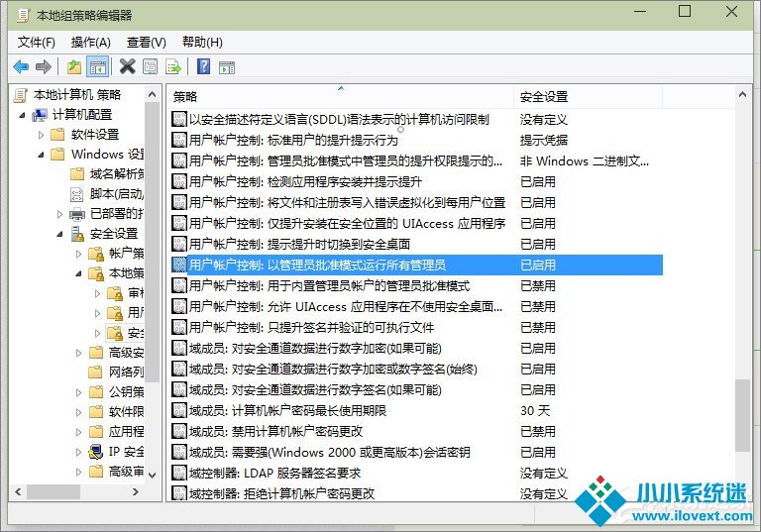Click the policy list vertical scrollbar thumb

point(742,415)
